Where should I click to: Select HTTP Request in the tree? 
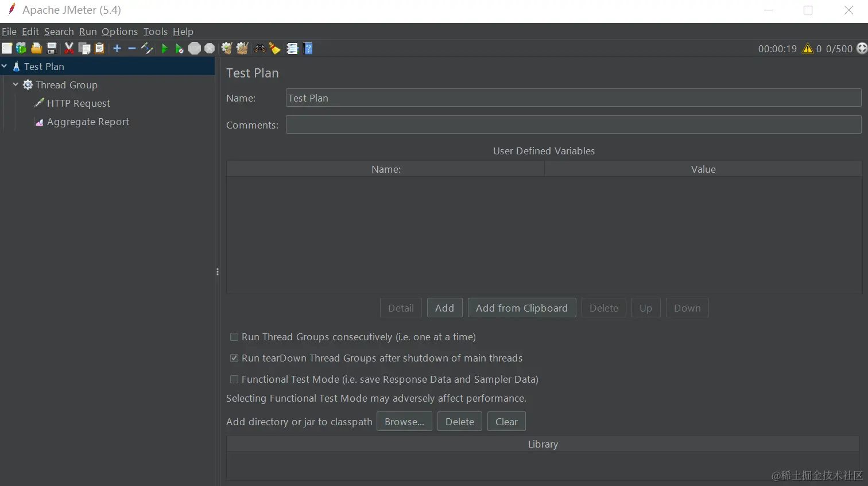(x=79, y=103)
